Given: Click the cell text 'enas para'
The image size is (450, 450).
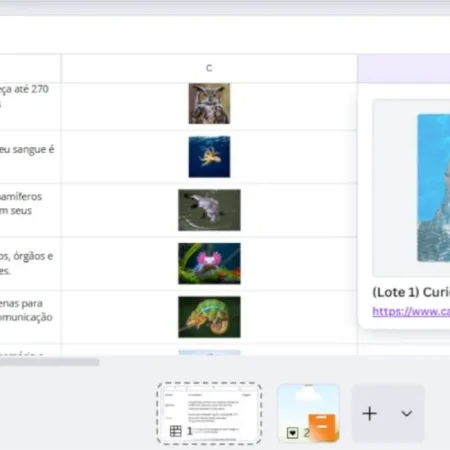Looking at the screenshot, I should coord(21,304).
